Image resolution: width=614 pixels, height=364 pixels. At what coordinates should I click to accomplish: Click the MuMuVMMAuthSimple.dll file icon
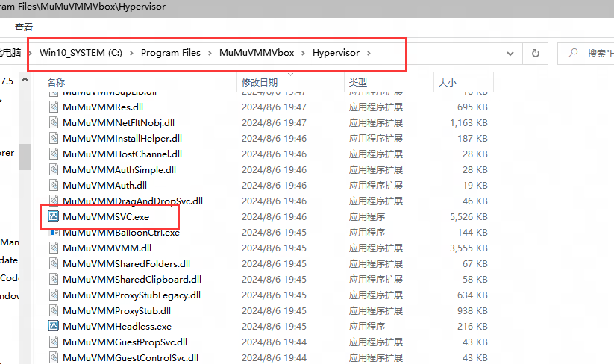[x=54, y=169]
